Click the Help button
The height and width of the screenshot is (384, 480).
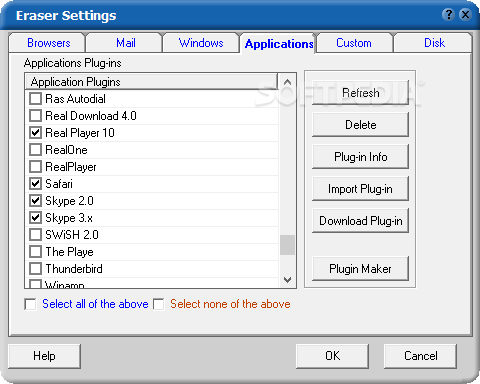(44, 356)
